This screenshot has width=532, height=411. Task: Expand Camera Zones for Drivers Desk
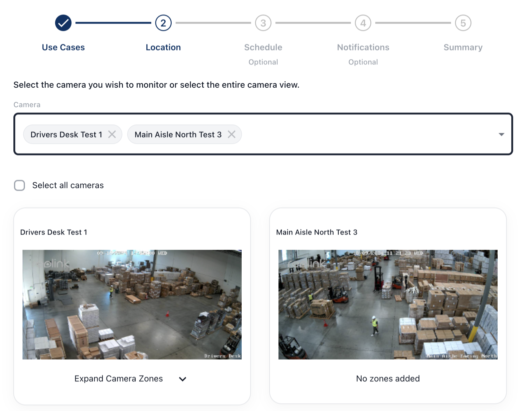click(x=118, y=379)
